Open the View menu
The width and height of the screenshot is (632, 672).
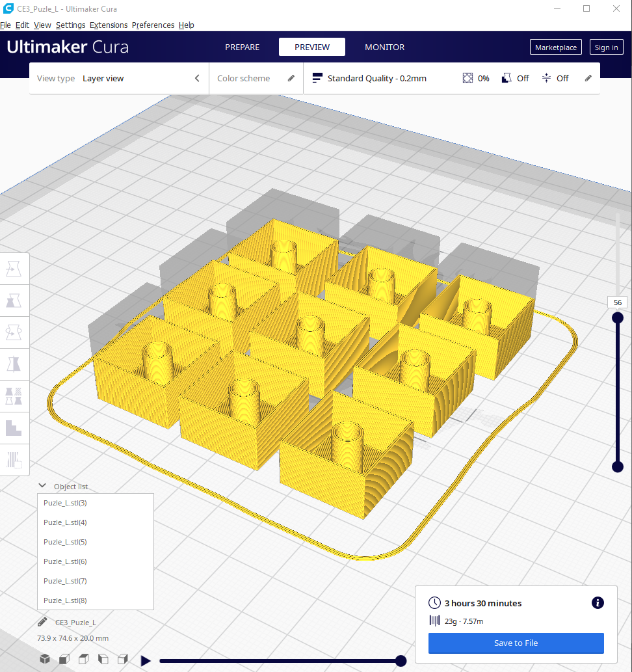42,25
